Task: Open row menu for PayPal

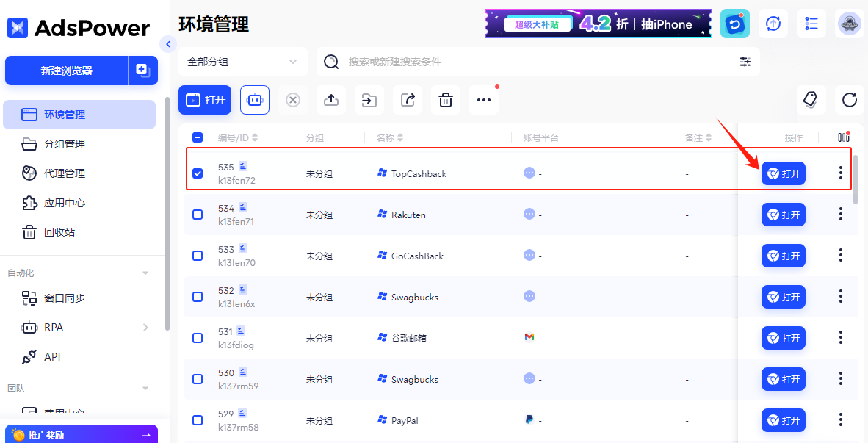Action: [x=840, y=420]
